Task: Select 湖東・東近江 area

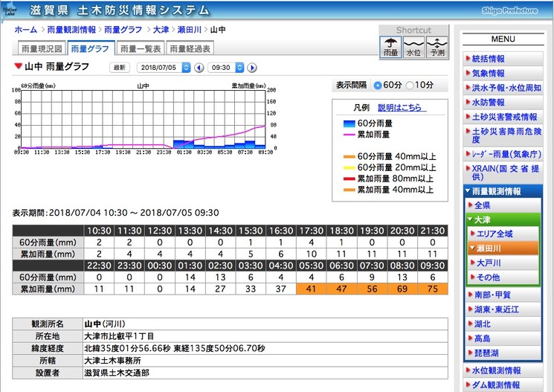Action: coord(503,309)
